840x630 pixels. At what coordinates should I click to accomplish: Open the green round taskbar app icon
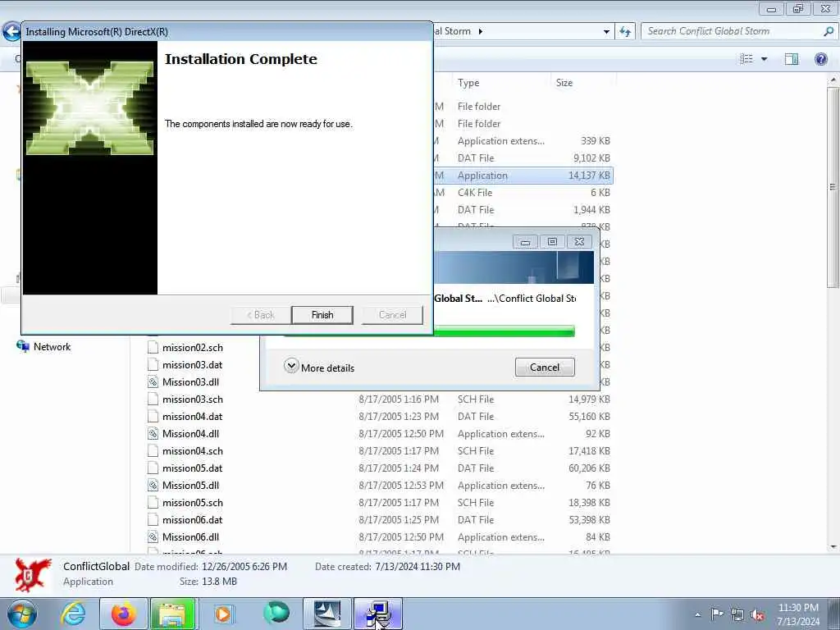point(276,613)
